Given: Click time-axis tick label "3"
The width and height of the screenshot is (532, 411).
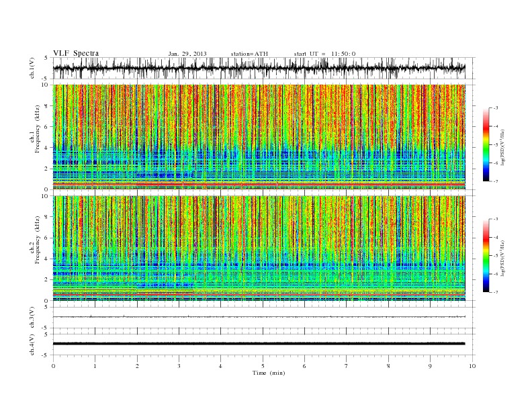Looking at the screenshot, I should pyautogui.click(x=179, y=366).
